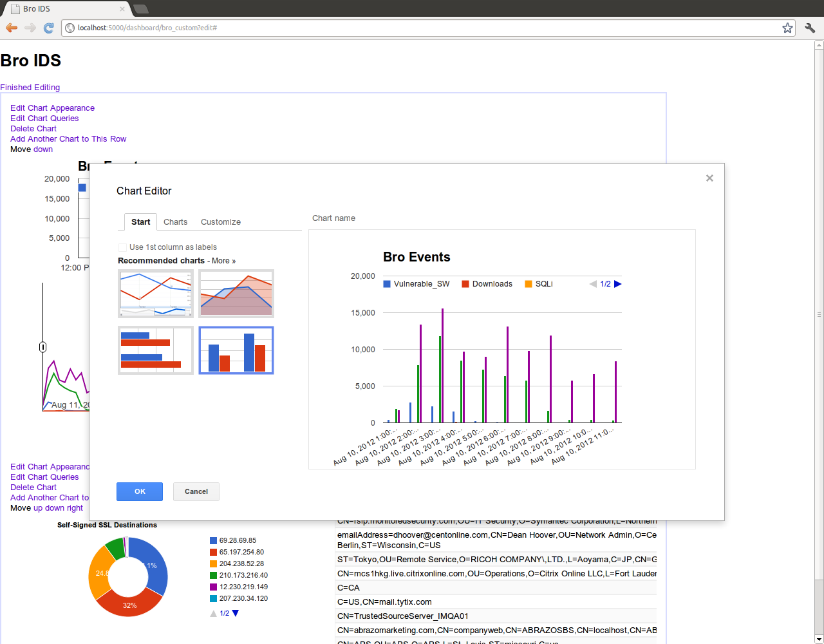Image resolution: width=824 pixels, height=644 pixels.
Task: Select the horizontal bar chart thumbnail
Action: [155, 350]
